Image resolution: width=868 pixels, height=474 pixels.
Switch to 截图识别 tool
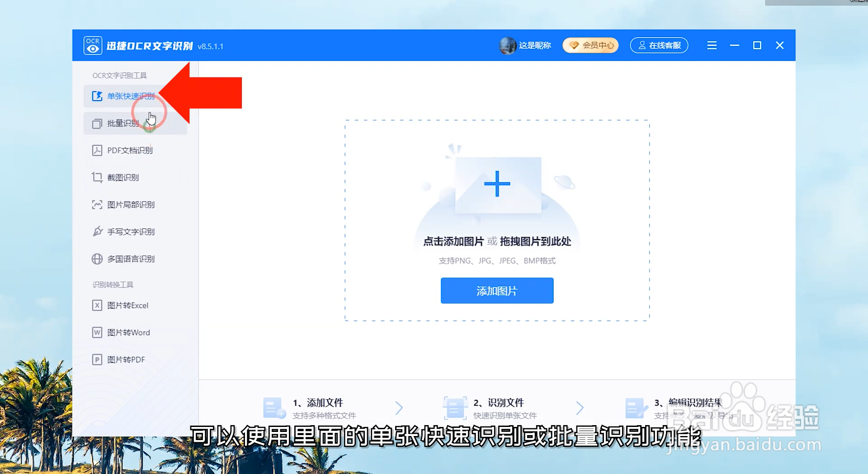tap(135, 177)
